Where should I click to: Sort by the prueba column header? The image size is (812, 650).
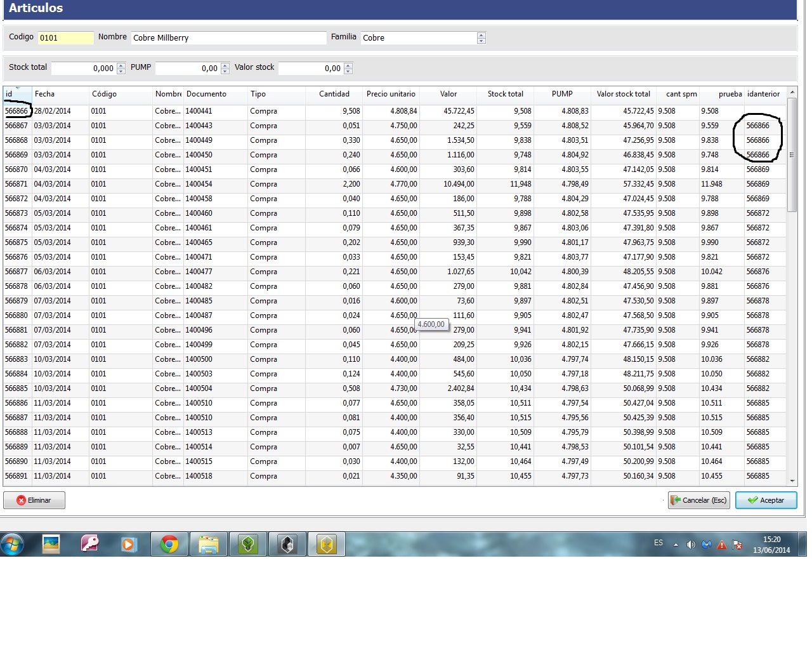(x=722, y=94)
